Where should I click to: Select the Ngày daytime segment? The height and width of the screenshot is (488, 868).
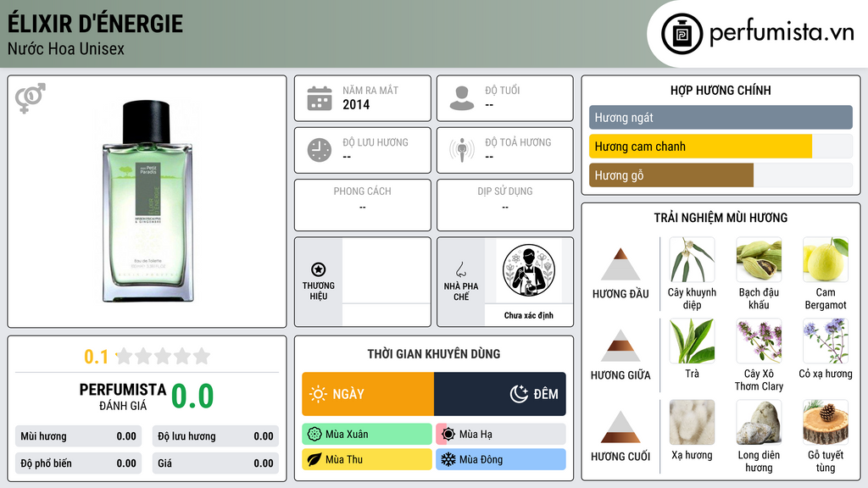(x=368, y=394)
